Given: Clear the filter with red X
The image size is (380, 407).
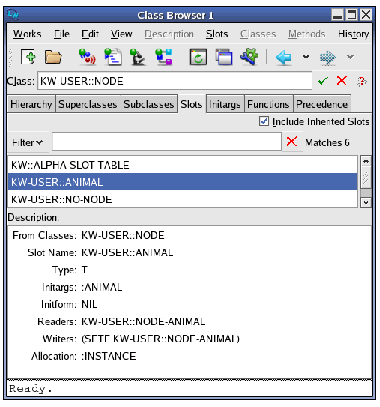Looking at the screenshot, I should (292, 142).
